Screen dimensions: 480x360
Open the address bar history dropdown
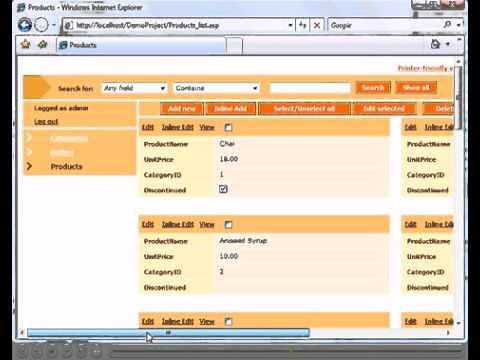290,25
